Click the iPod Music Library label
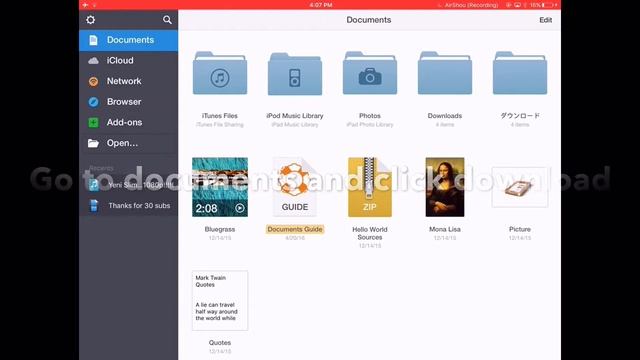Screen dimensions: 640x360 [295, 116]
